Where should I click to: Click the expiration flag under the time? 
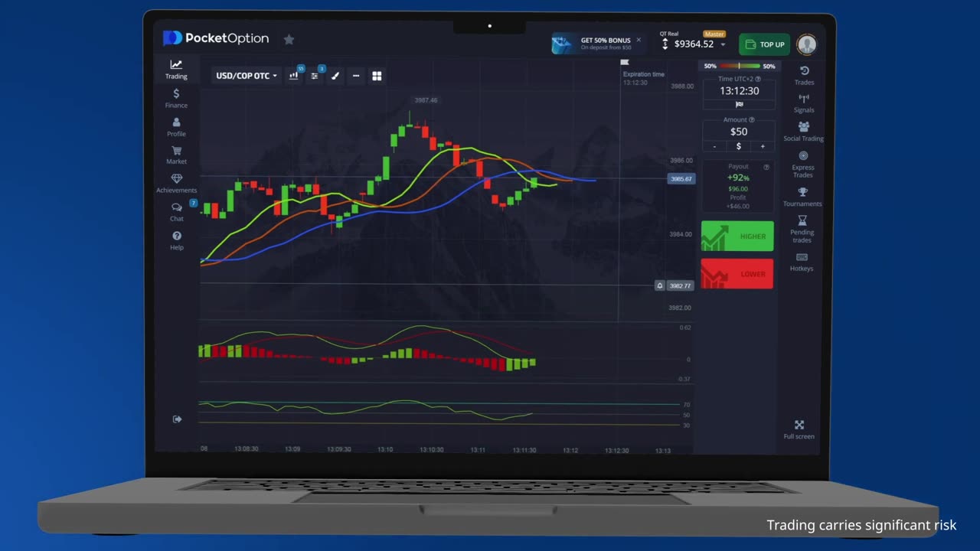point(739,104)
